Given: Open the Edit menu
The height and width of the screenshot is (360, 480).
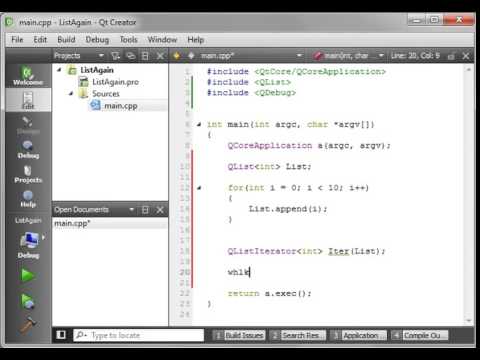Looking at the screenshot, I should 40,40.
